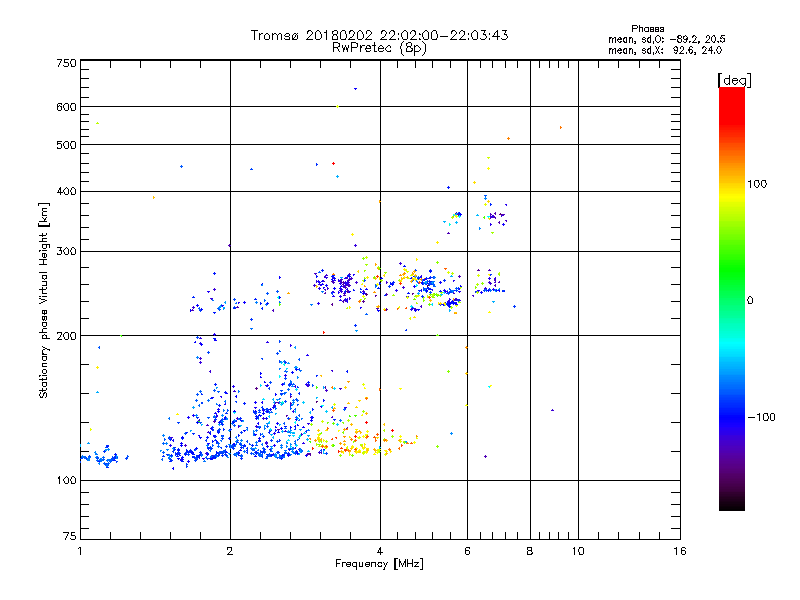Click the black bottom of the colorbar
The width and height of the screenshot is (800, 600).
[x=732, y=503]
